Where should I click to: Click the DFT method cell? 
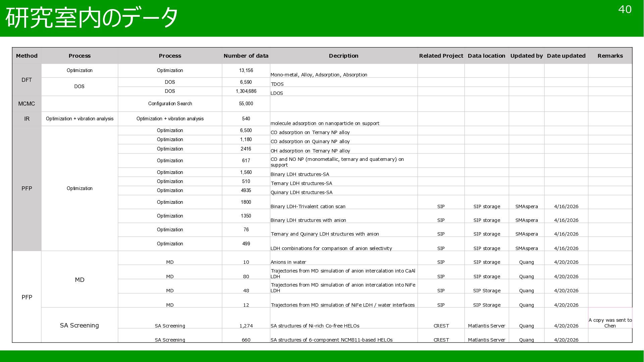(27, 80)
